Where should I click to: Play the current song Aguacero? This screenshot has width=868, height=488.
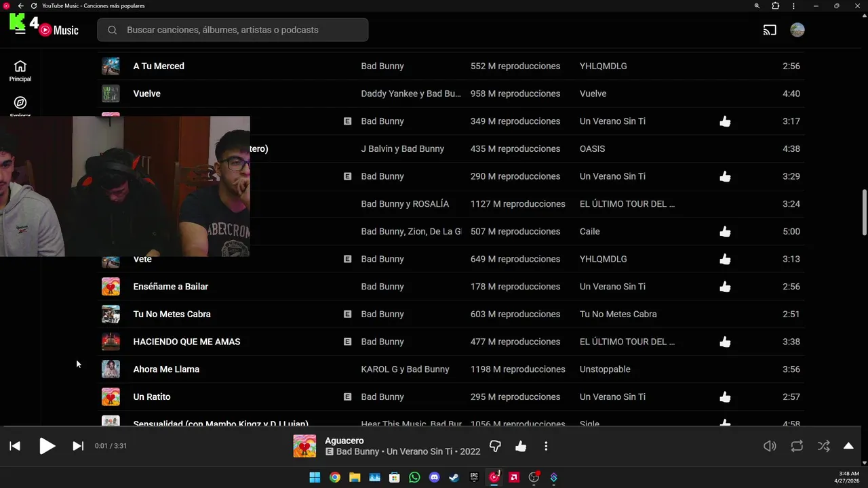(47, 446)
